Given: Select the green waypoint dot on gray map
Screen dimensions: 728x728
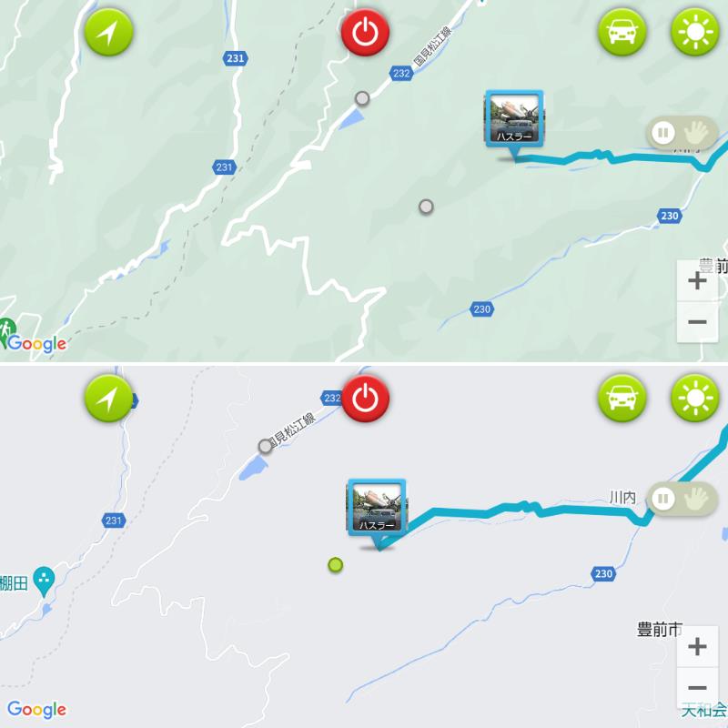Looking at the screenshot, I should 335,565.
